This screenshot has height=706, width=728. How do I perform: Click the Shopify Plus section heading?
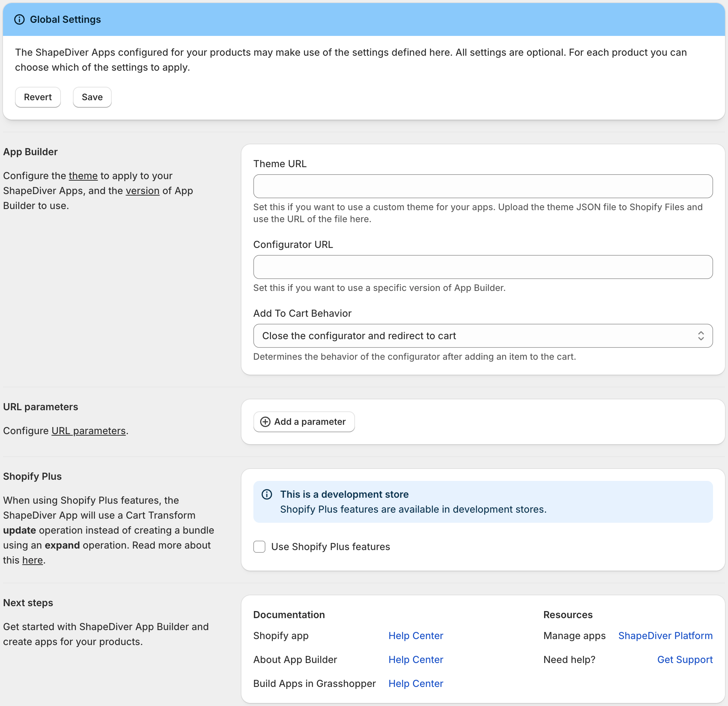point(33,476)
